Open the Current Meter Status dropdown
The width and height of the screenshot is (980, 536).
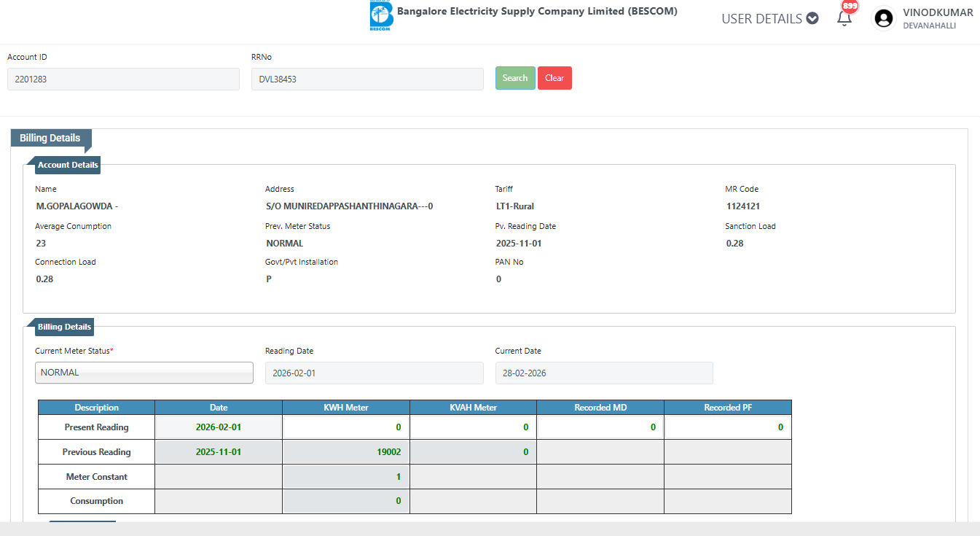click(x=144, y=373)
